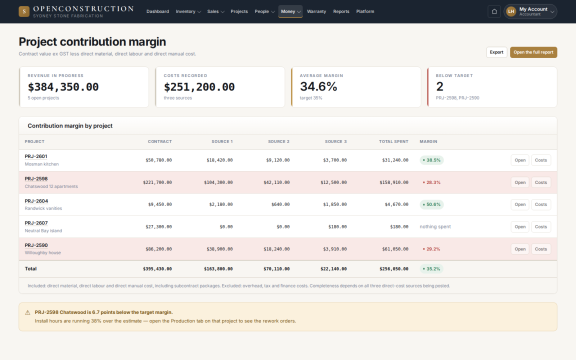Viewport: 576px width, 360px height.
Task: Open the My Account dropdown
Action: tap(530, 11)
